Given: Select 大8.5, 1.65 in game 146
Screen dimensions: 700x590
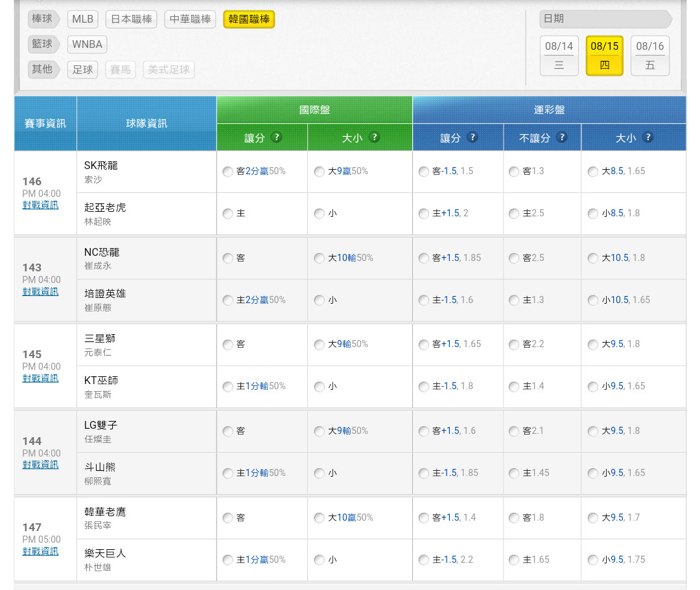Looking at the screenshot, I should [x=593, y=172].
